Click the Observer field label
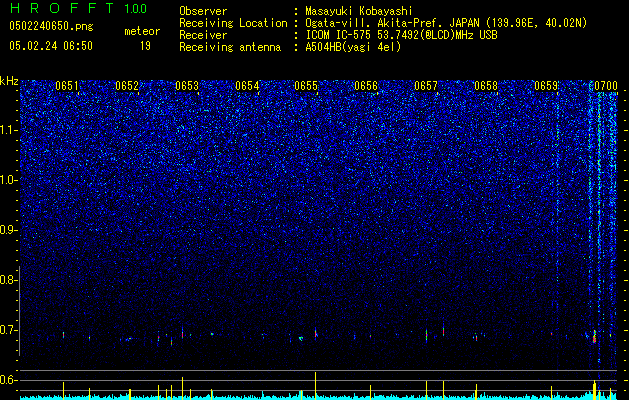Screen dimensions: 629x400 coord(203,11)
